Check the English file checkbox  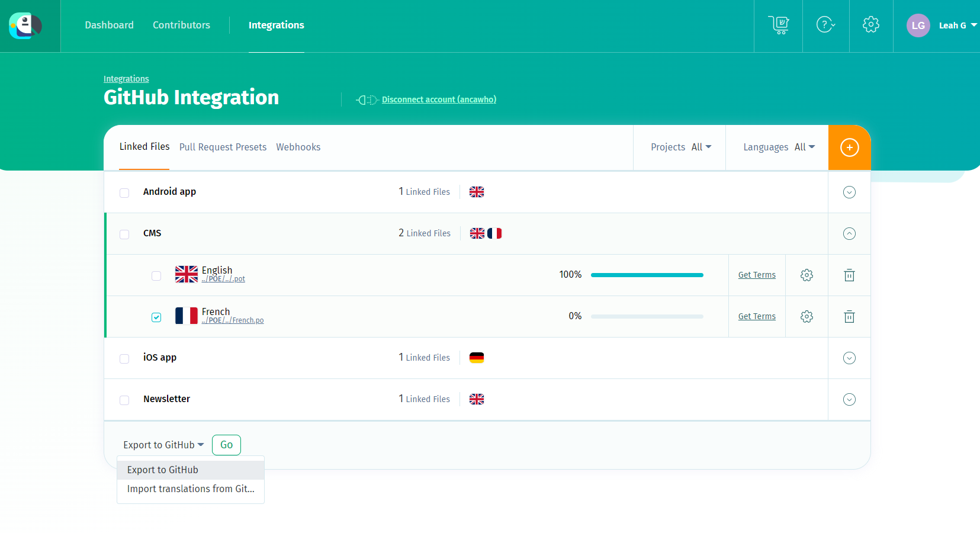tap(156, 276)
